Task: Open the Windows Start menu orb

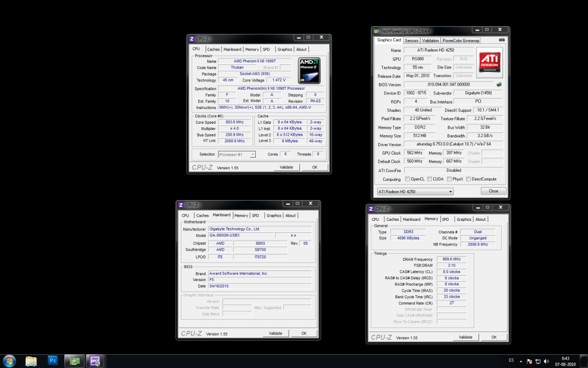Action: click(x=9, y=361)
